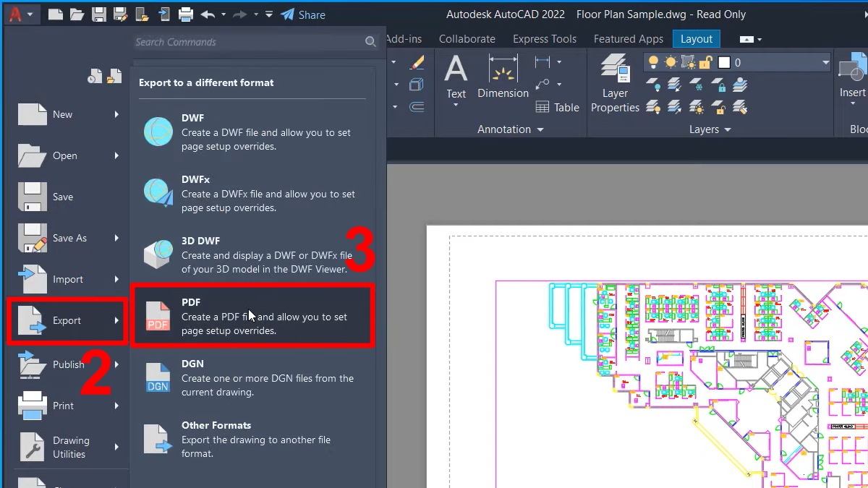This screenshot has height=488, width=868.
Task: Open Customize Quick Access Toolbar dropdown
Action: click(269, 14)
